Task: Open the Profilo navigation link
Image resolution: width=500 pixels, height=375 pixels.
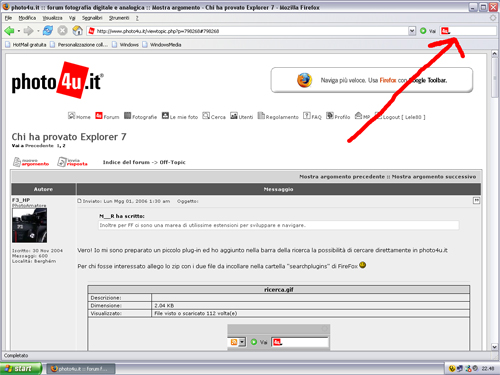Action: coord(338,116)
